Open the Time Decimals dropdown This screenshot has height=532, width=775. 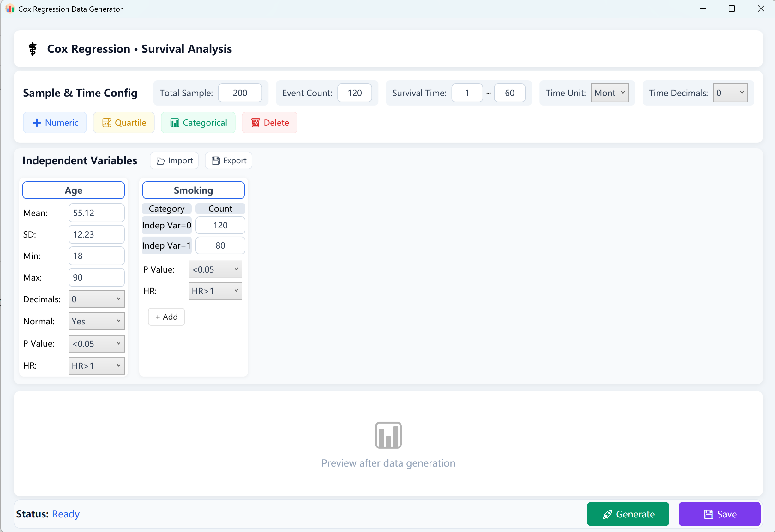click(730, 93)
